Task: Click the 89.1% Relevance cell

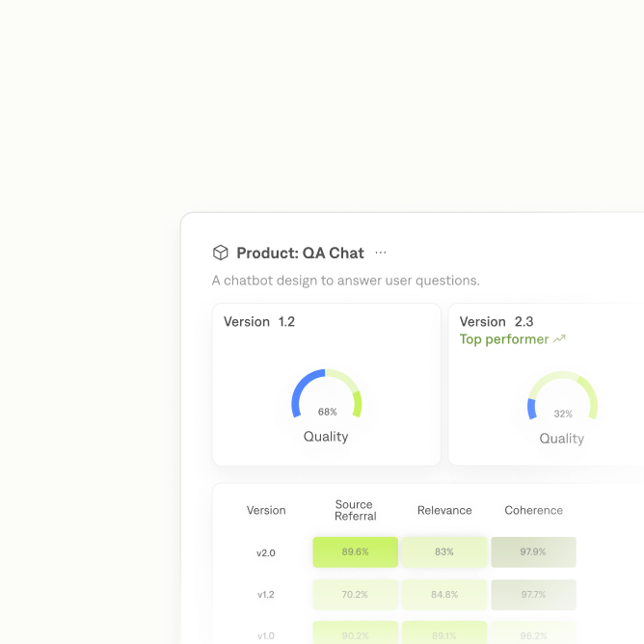Action: point(444,632)
